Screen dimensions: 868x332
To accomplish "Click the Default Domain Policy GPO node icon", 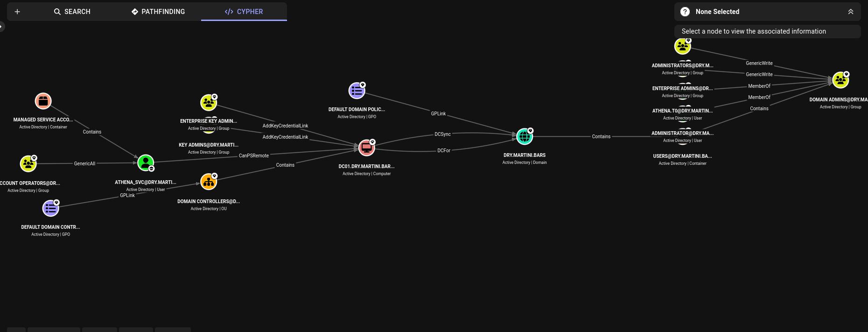I will point(357,91).
